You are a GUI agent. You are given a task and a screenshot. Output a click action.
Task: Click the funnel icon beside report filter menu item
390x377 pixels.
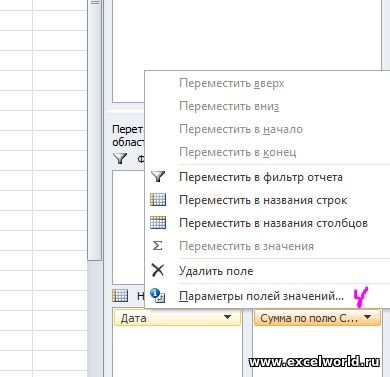click(158, 176)
